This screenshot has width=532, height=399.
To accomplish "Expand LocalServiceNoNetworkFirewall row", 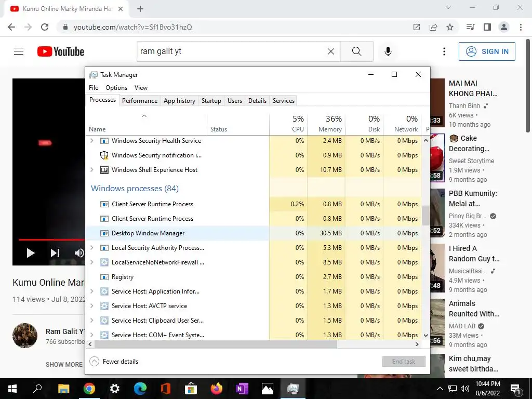I will click(91, 262).
